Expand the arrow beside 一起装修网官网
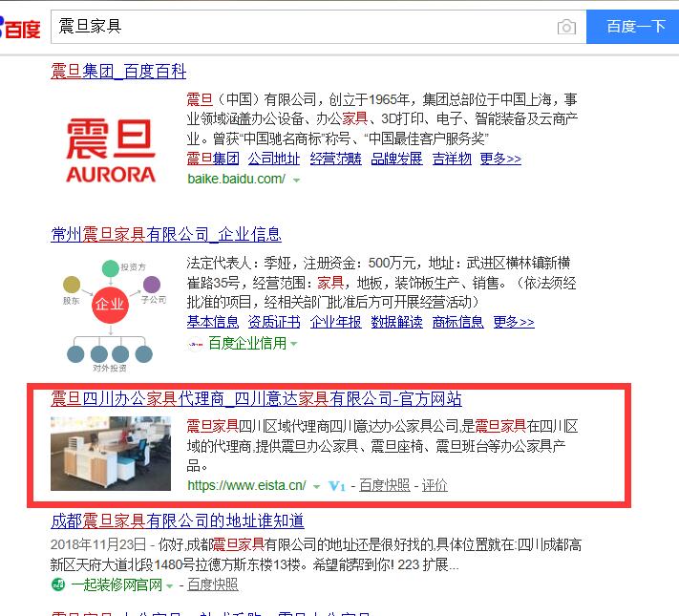Image resolution: width=679 pixels, height=616 pixels. point(170,586)
